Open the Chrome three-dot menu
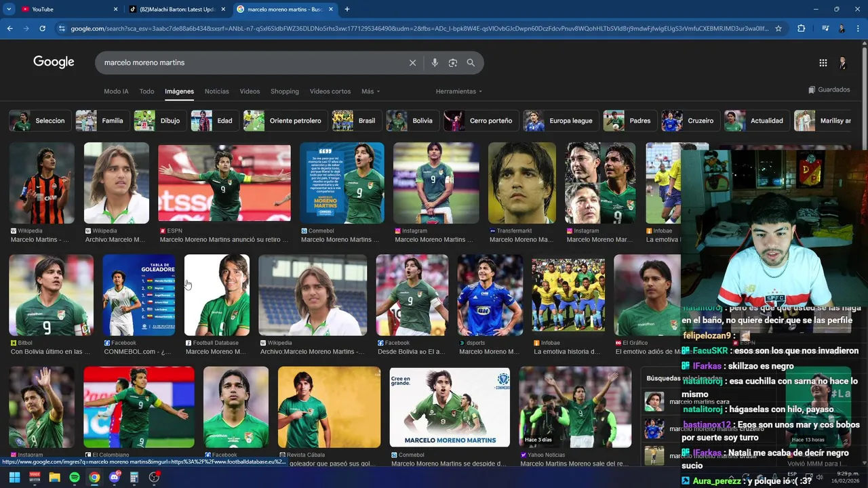 point(858,28)
